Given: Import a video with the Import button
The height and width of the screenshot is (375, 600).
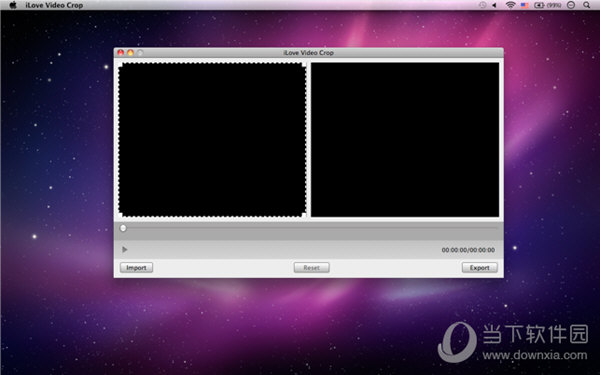Looking at the screenshot, I should click(x=136, y=267).
